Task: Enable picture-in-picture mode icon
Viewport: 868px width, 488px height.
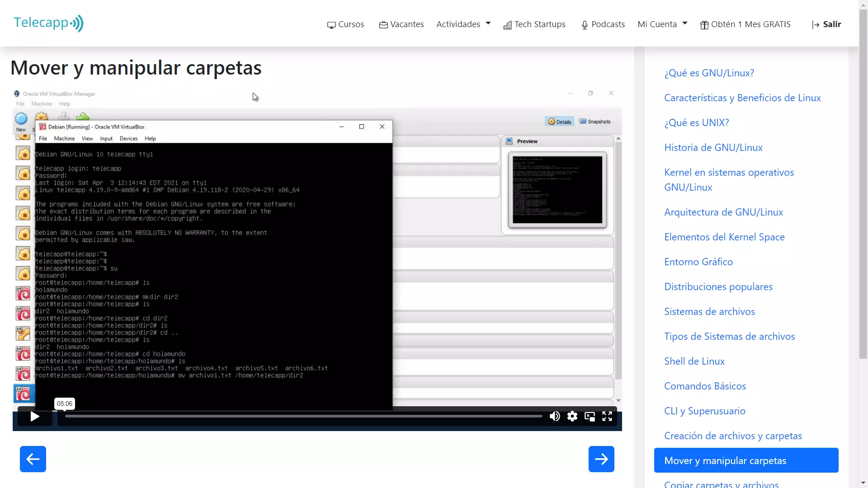Action: (590, 416)
